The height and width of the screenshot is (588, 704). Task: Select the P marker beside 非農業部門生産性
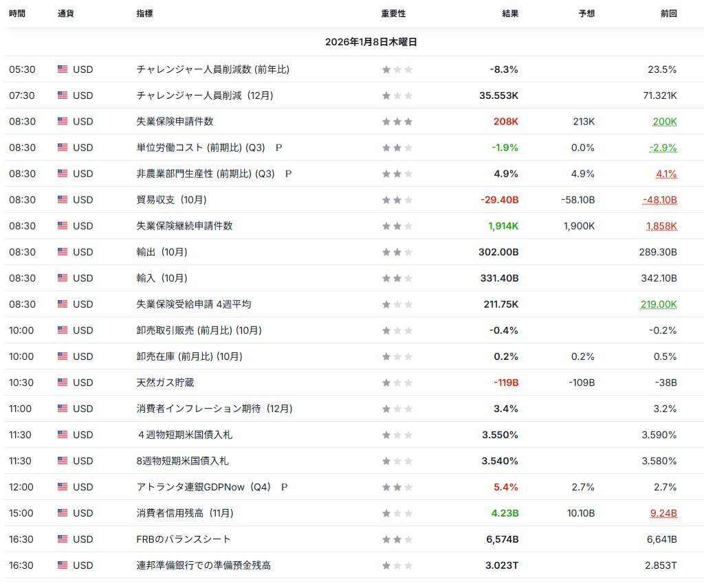click(288, 174)
